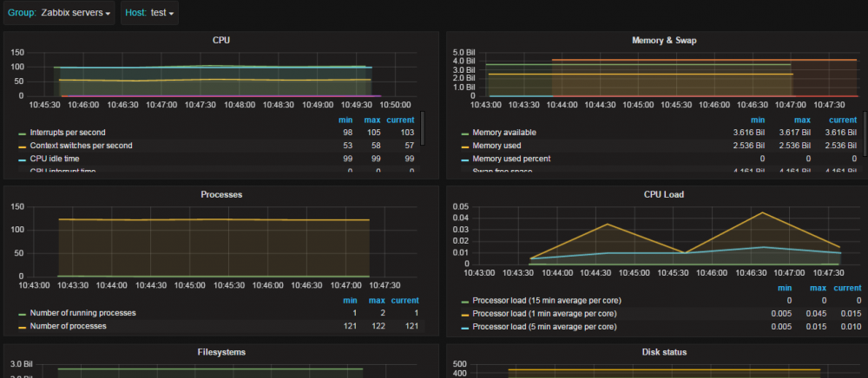This screenshot has width=868, height=378.
Task: Toggle Processor load 5 min average series
Action: coord(544,327)
